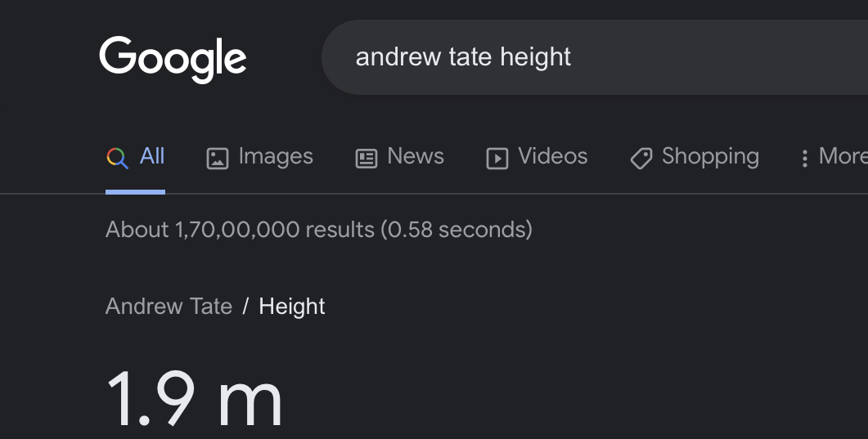Click the picture icon beside Images
868x439 pixels.
coord(217,158)
